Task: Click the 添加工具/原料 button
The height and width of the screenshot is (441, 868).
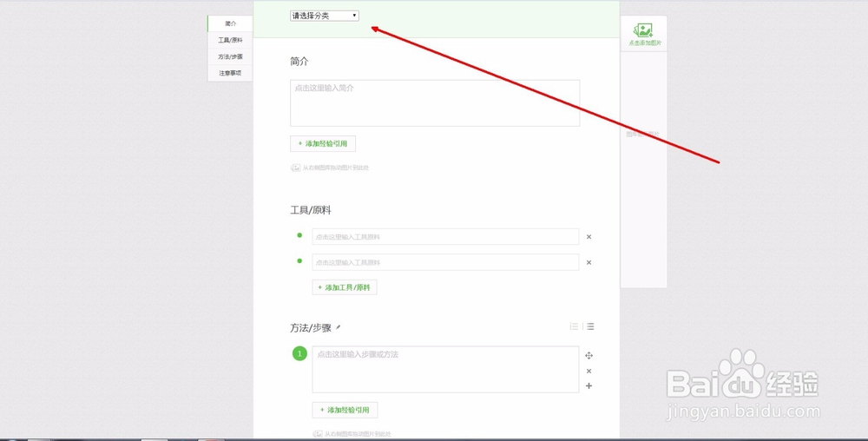Action: click(x=345, y=287)
